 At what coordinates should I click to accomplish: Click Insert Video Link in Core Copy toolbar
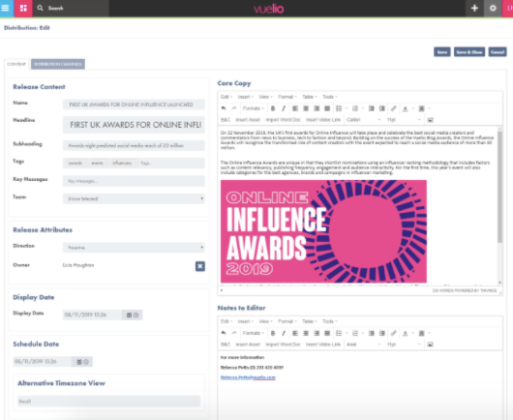323,120
